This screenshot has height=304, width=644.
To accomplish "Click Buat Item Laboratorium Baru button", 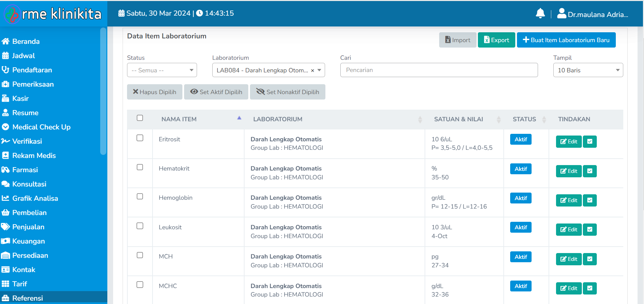I will 566,40.
